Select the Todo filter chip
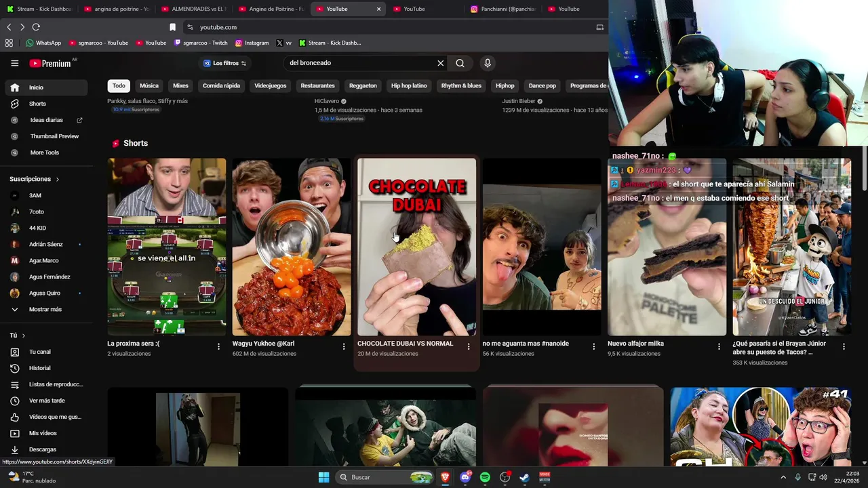868x488 pixels. [x=119, y=85]
